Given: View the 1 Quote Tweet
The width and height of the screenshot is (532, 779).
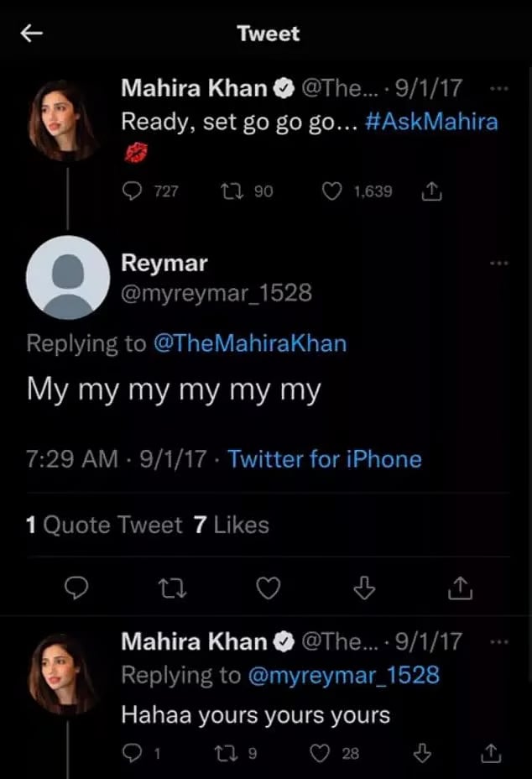Looking at the screenshot, I should point(104,525).
